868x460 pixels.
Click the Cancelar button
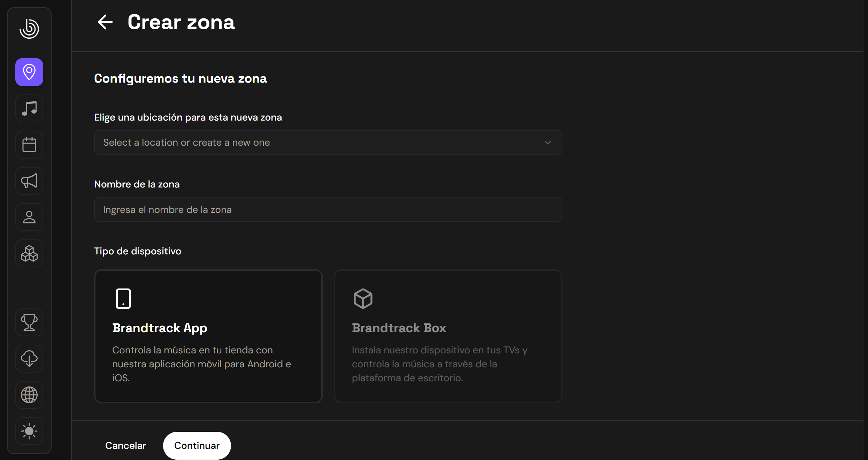(125, 445)
